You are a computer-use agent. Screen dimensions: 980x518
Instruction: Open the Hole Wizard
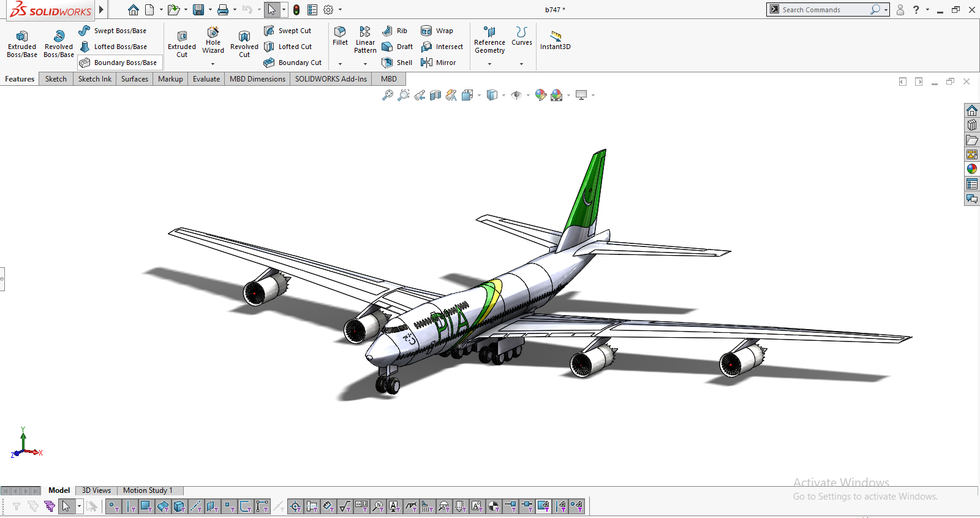point(213,40)
